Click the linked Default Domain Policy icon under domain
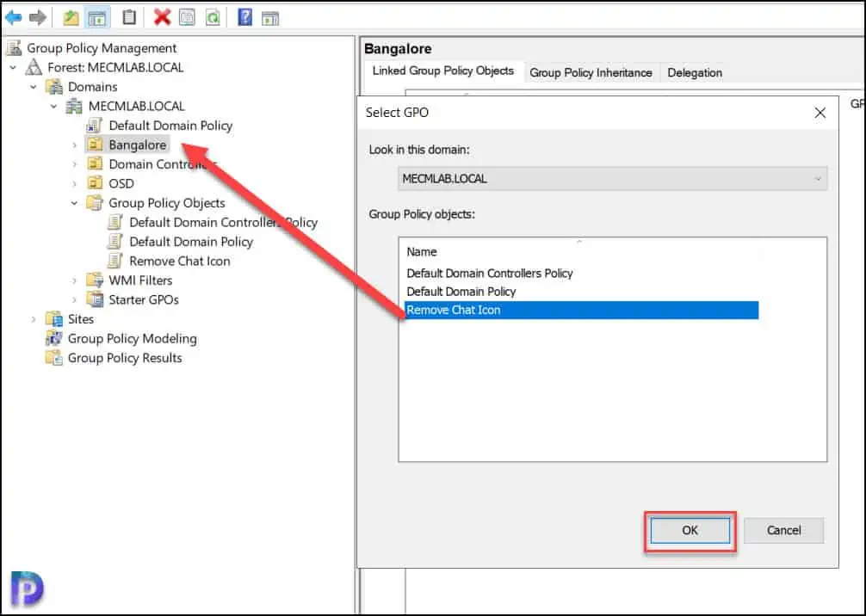Screen dimensions: 866x616 click(x=95, y=126)
